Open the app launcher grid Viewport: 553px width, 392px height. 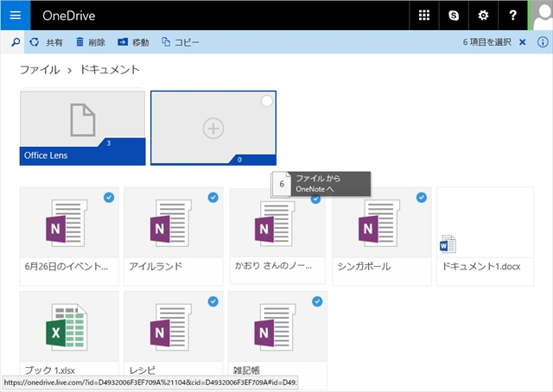click(424, 16)
